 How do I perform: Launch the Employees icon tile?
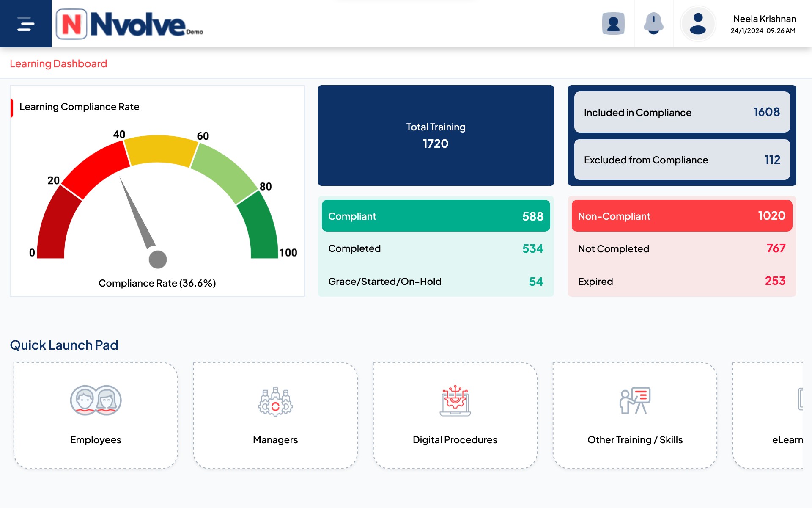point(96,400)
